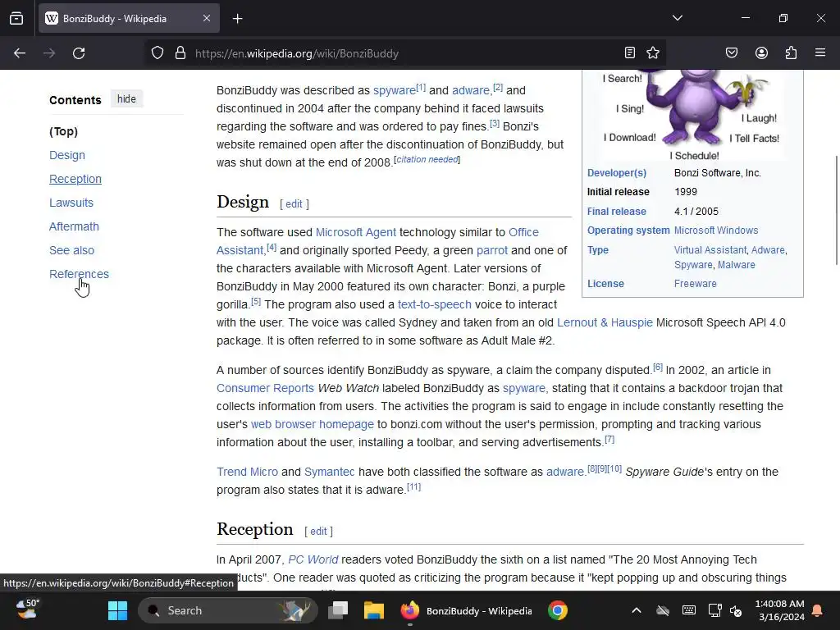Open the muted volume tray icon

coord(736,610)
